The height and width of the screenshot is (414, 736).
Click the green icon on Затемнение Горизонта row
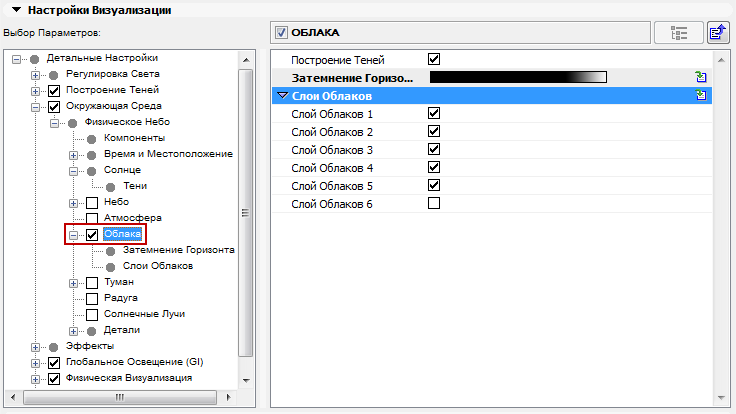[701, 77]
